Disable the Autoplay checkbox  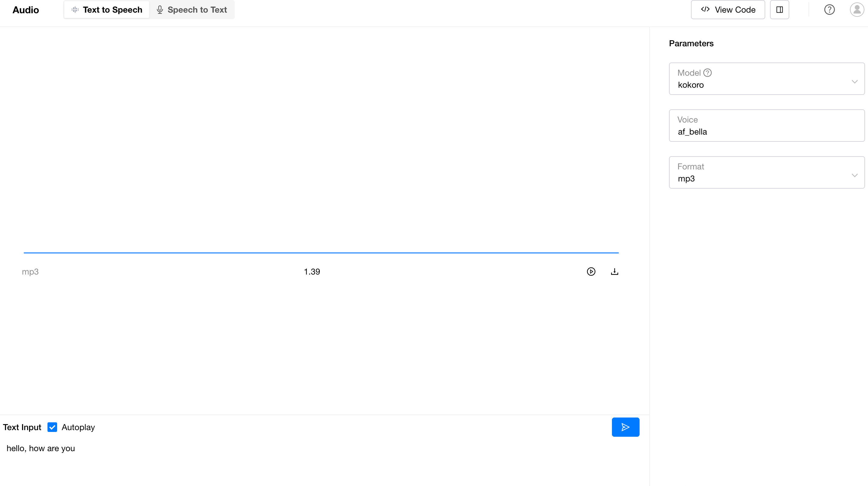point(52,427)
